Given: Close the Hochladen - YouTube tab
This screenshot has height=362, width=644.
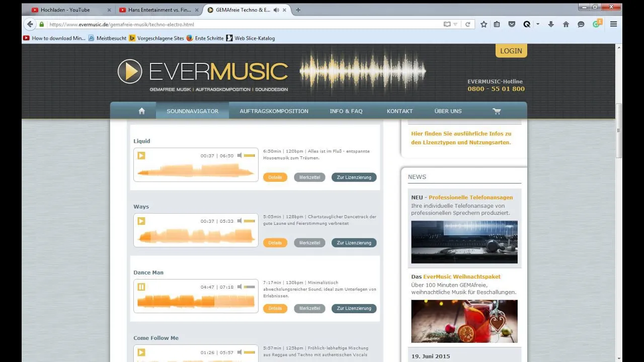Looking at the screenshot, I should pyautogui.click(x=109, y=10).
